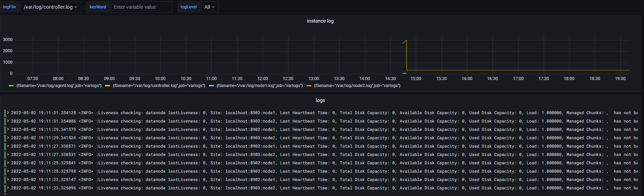Open the logFile dropdown showing /var/log/controller.log
The width and height of the screenshot is (644, 196).
tap(51, 7)
